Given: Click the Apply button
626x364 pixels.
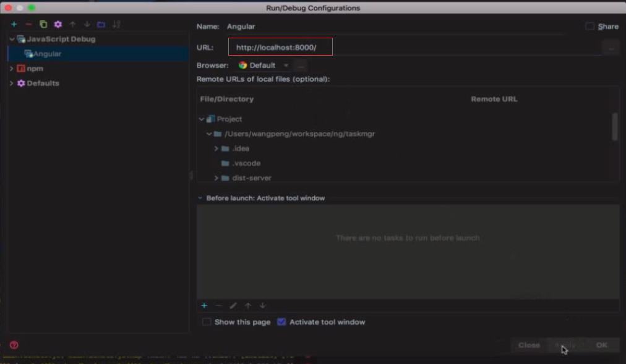Looking at the screenshot, I should click(565, 345).
